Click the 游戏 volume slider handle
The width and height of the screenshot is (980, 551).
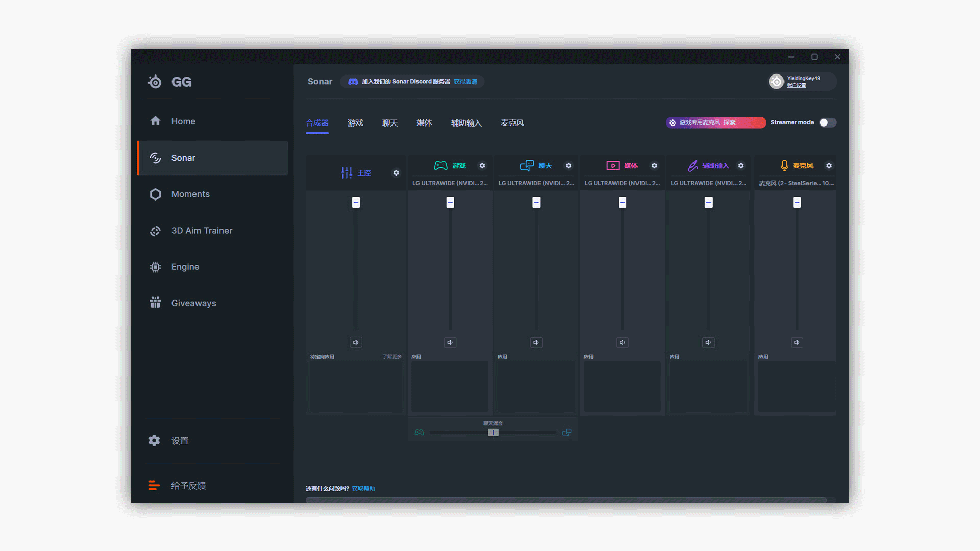coord(450,203)
